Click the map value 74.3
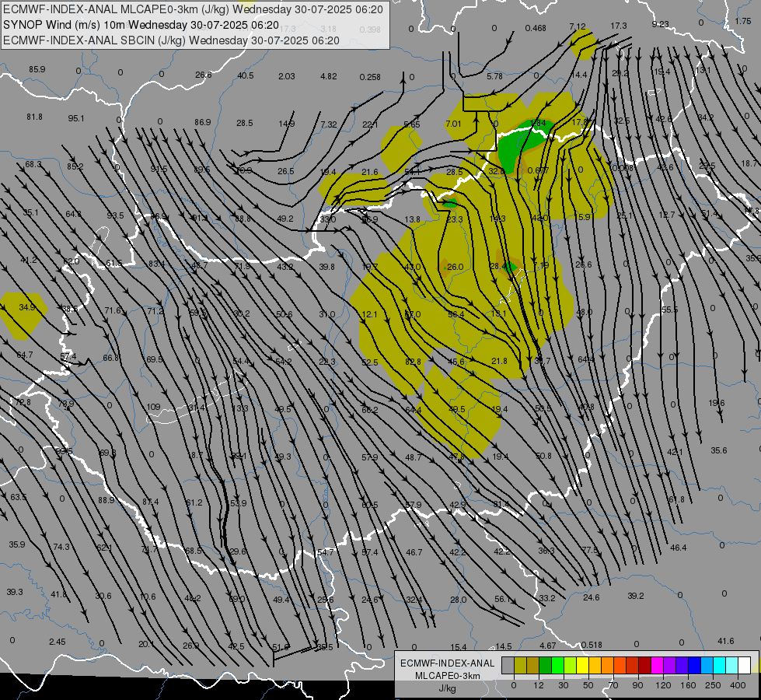The width and height of the screenshot is (761, 700). [61, 547]
